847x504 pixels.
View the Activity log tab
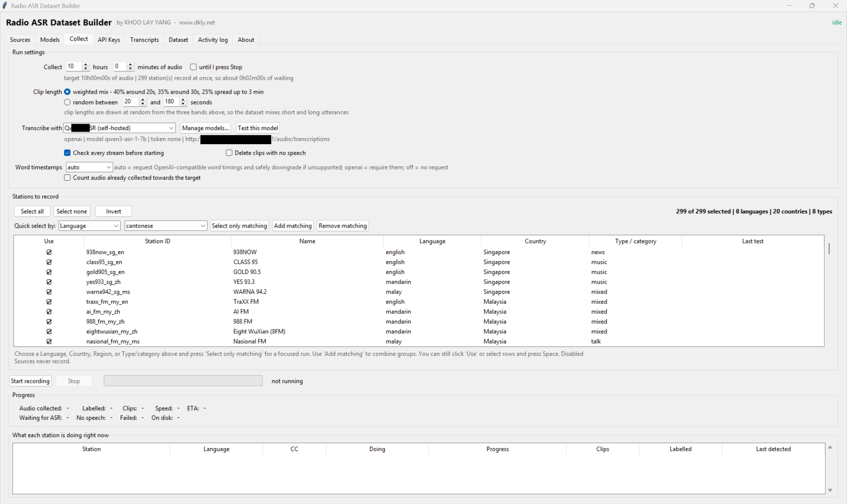tap(213, 40)
